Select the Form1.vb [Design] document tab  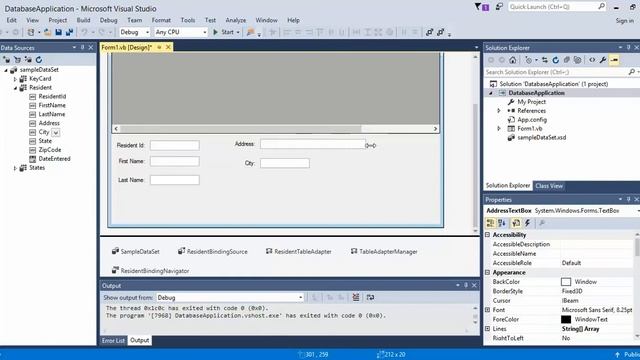127,47
